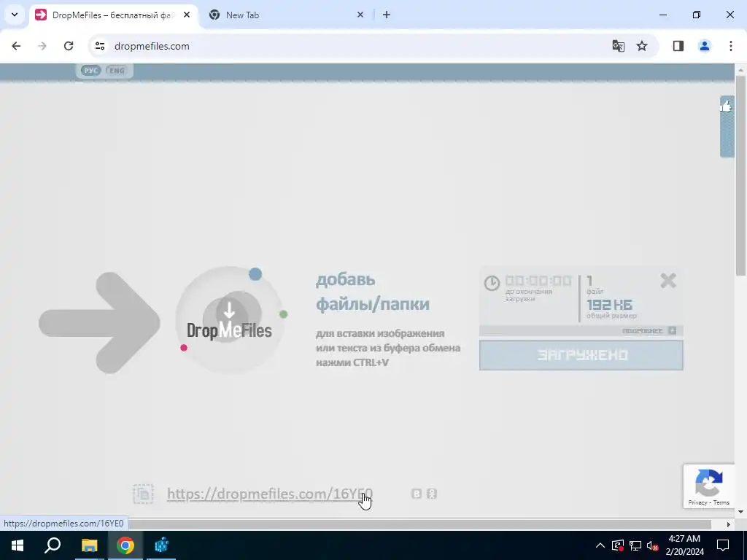Open the blue app next to Chrome on taskbar

click(x=161, y=545)
